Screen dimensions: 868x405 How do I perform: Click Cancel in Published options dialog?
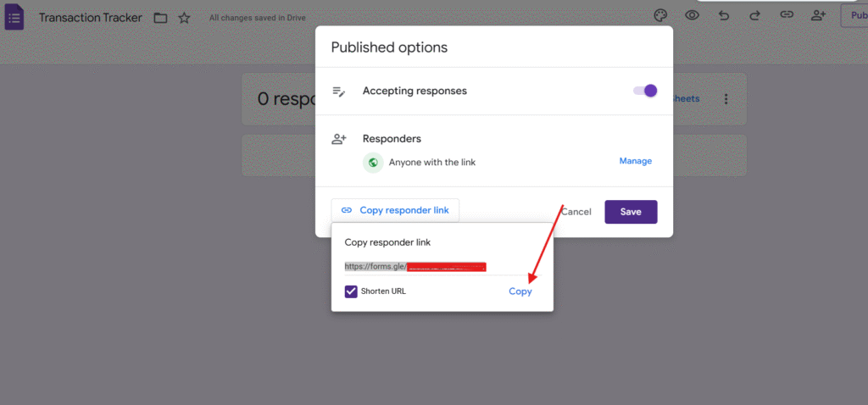click(576, 212)
